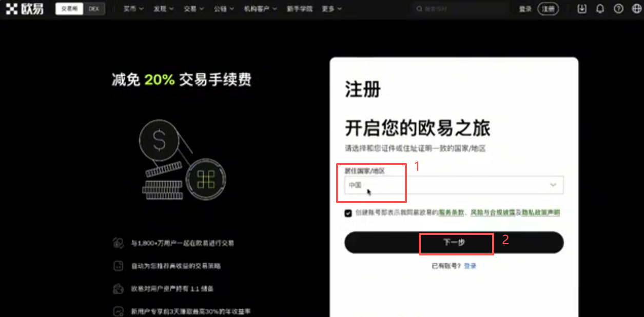Click text 与1,800+万用户一起在欧易进行交易
The image size is (644, 317).
click(x=183, y=243)
